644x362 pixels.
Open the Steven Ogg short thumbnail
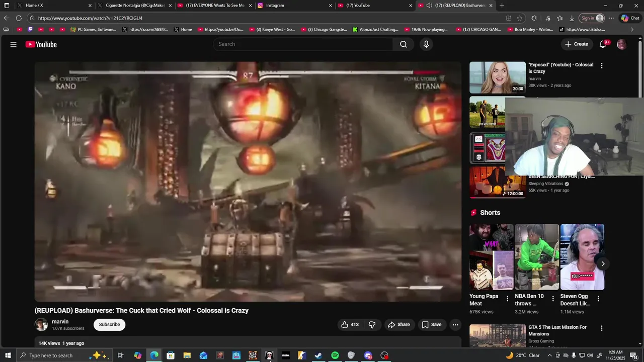click(x=582, y=257)
